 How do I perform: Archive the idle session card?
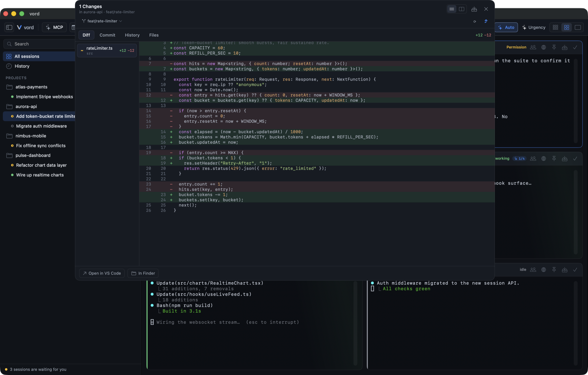[x=564, y=270]
